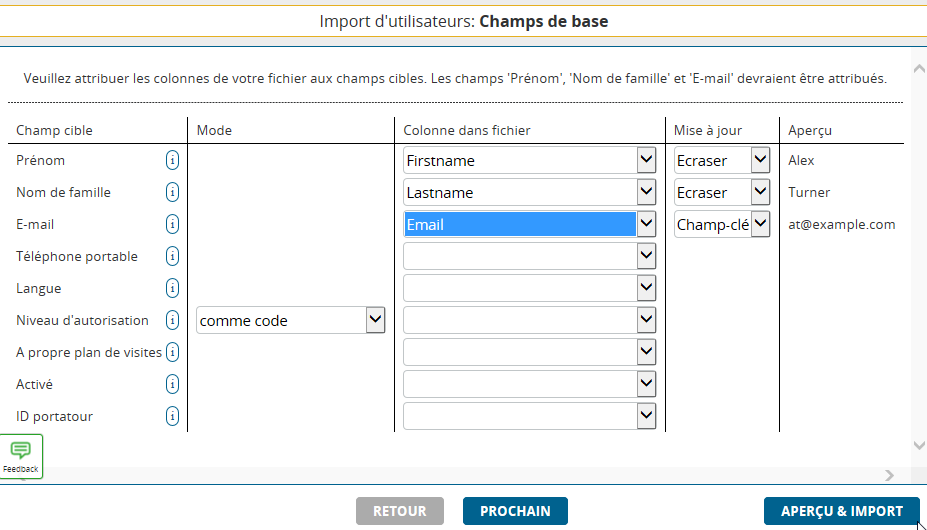Image resolution: width=927 pixels, height=530 pixels.
Task: Click the PROCHAIN button
Action: 515,511
